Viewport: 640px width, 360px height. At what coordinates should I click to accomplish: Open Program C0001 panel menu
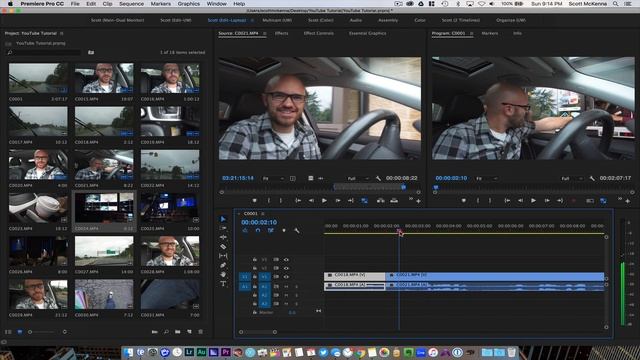(x=471, y=33)
